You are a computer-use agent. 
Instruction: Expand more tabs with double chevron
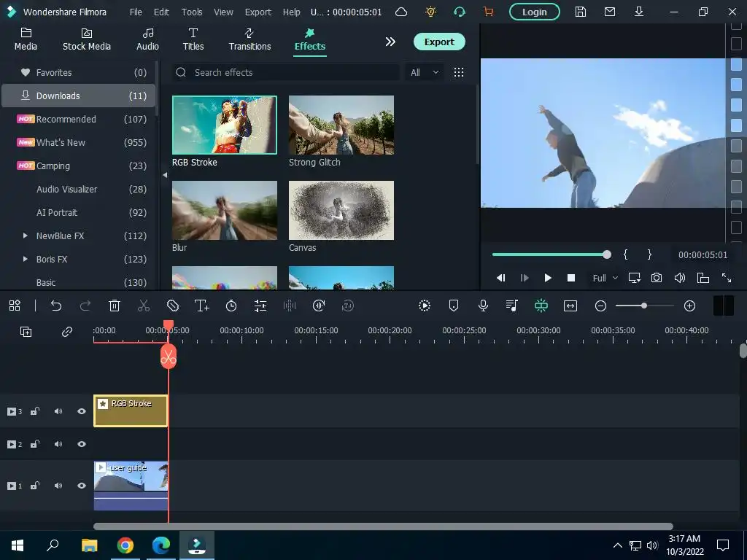click(390, 42)
